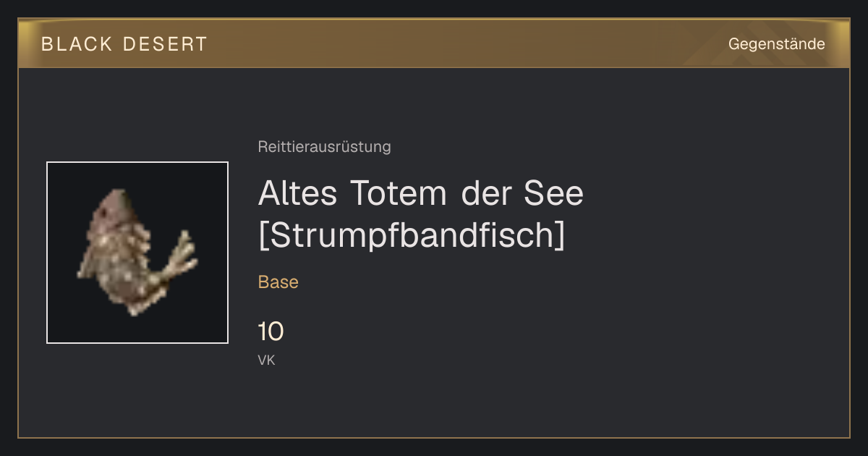Select the Reittierausrüstung category label
Screen dimensions: 868x456
click(324, 147)
